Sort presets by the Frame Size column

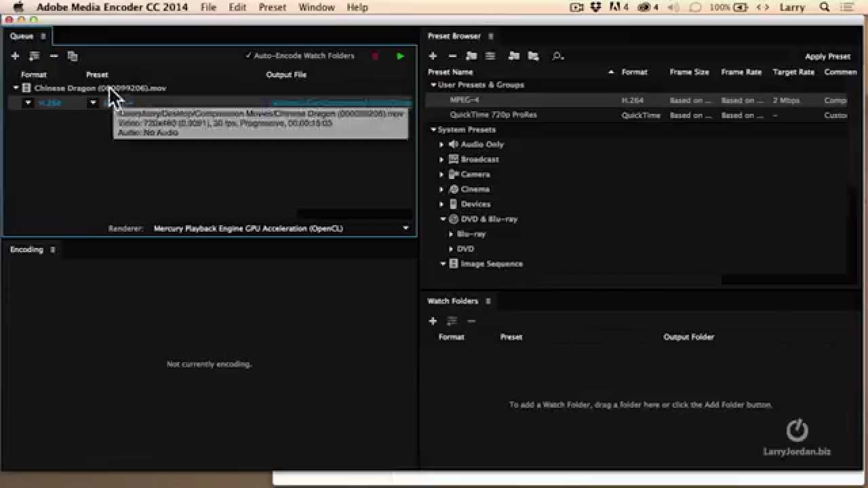[689, 72]
